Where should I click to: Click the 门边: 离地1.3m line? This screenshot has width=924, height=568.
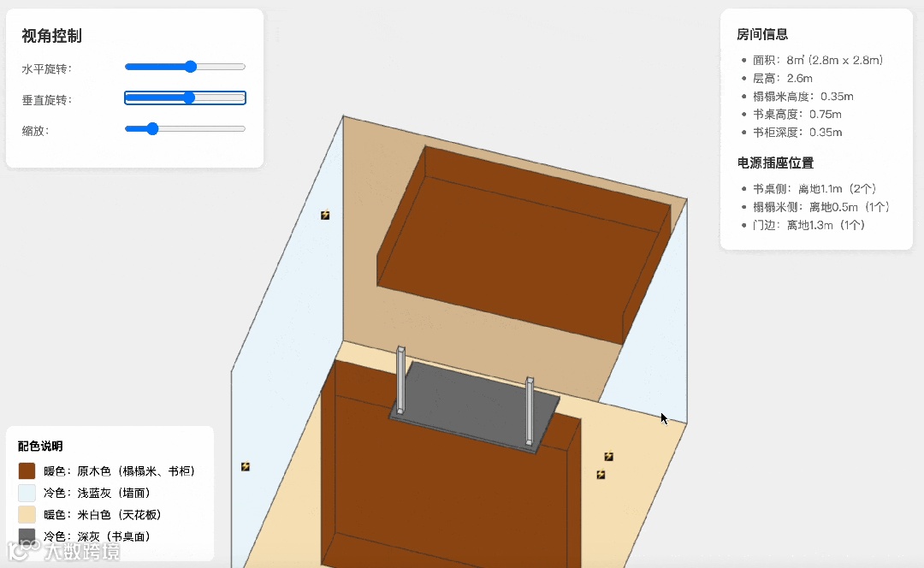(x=809, y=225)
